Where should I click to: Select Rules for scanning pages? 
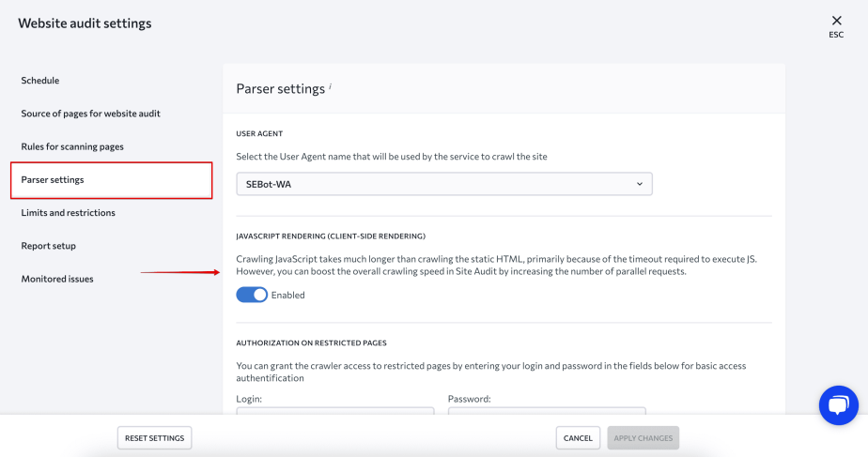pos(72,146)
